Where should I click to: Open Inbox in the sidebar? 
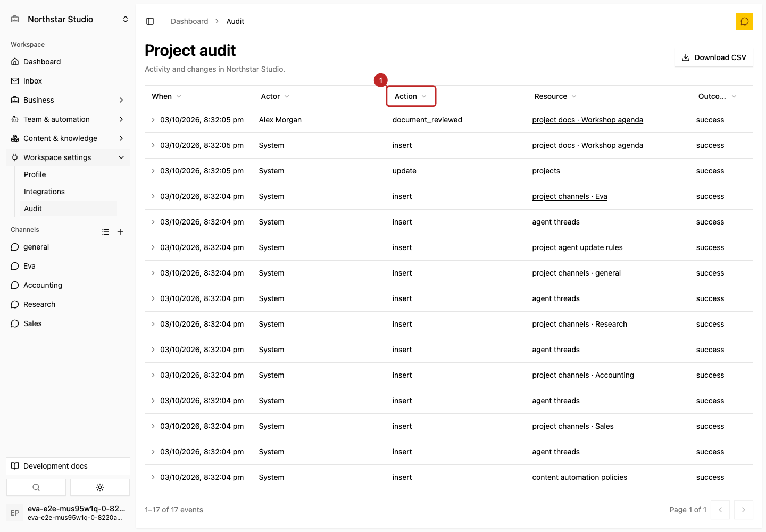[x=68, y=81]
